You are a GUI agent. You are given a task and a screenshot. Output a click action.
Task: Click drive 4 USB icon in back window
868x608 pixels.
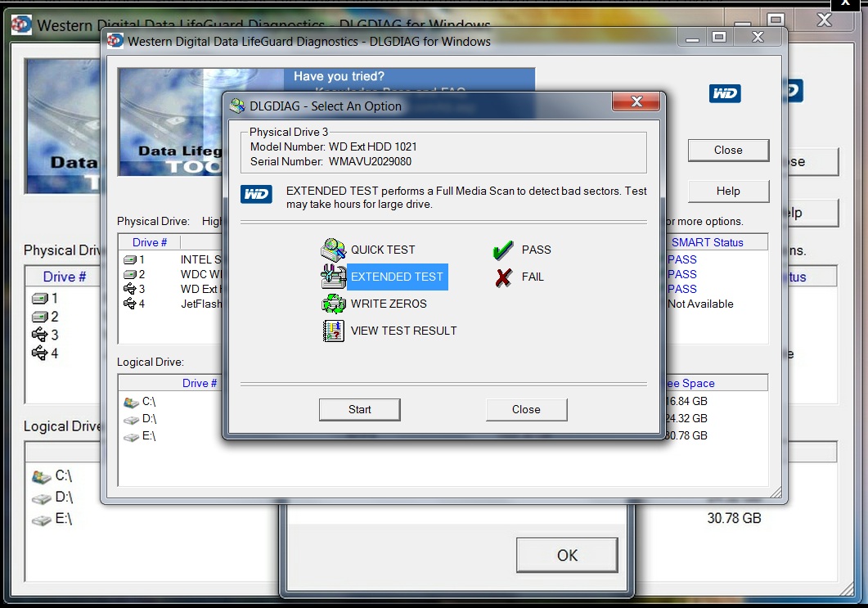coord(40,353)
